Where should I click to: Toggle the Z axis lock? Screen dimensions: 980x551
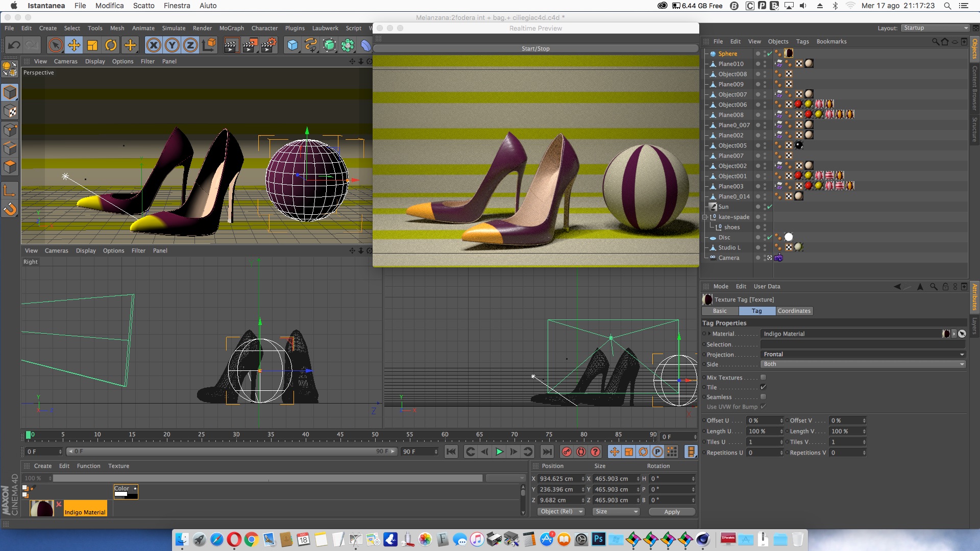[x=190, y=45]
